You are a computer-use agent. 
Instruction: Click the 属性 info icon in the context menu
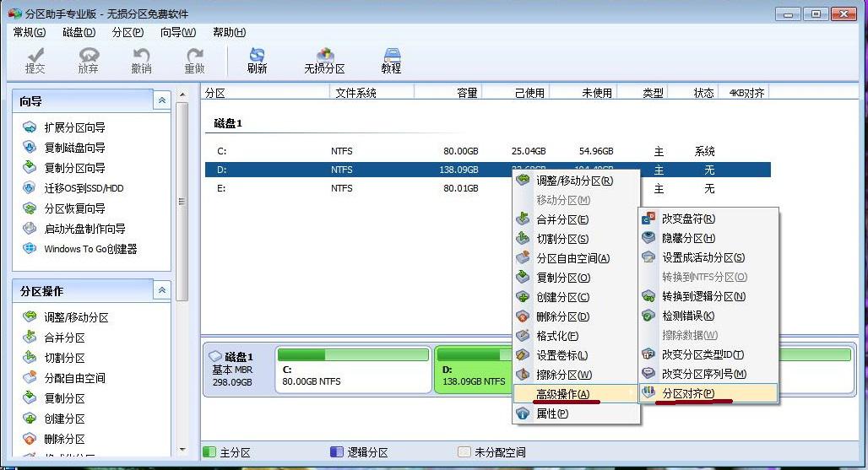pyautogui.click(x=523, y=413)
